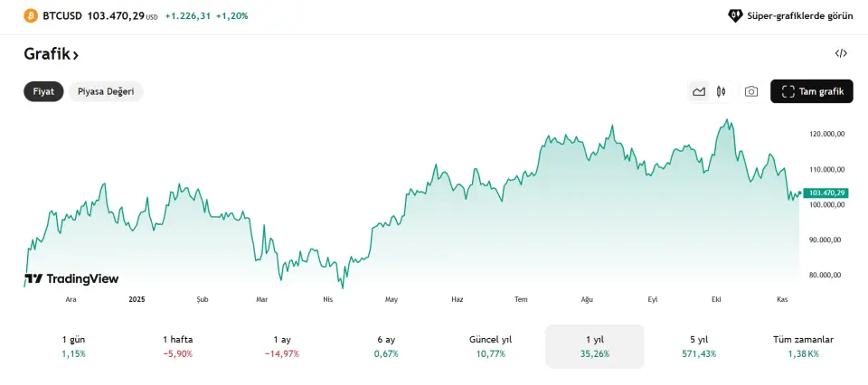
Task: Click the TradingView logo on chart
Action: [x=71, y=279]
